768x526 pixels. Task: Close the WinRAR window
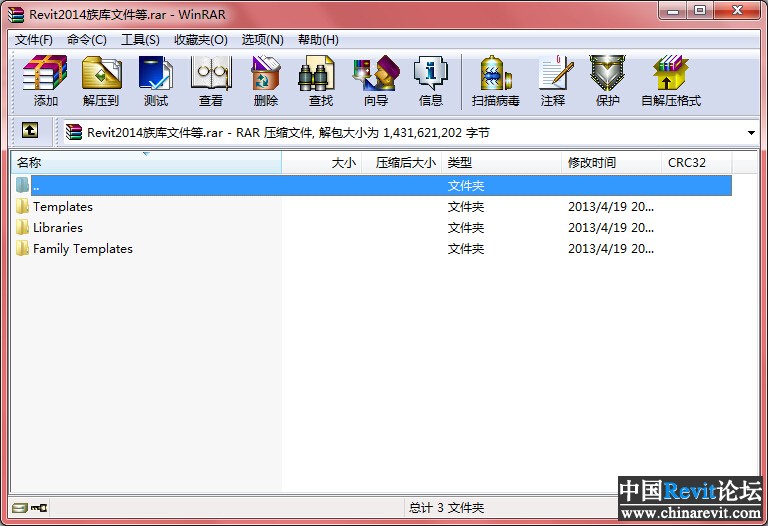pyautogui.click(x=737, y=11)
